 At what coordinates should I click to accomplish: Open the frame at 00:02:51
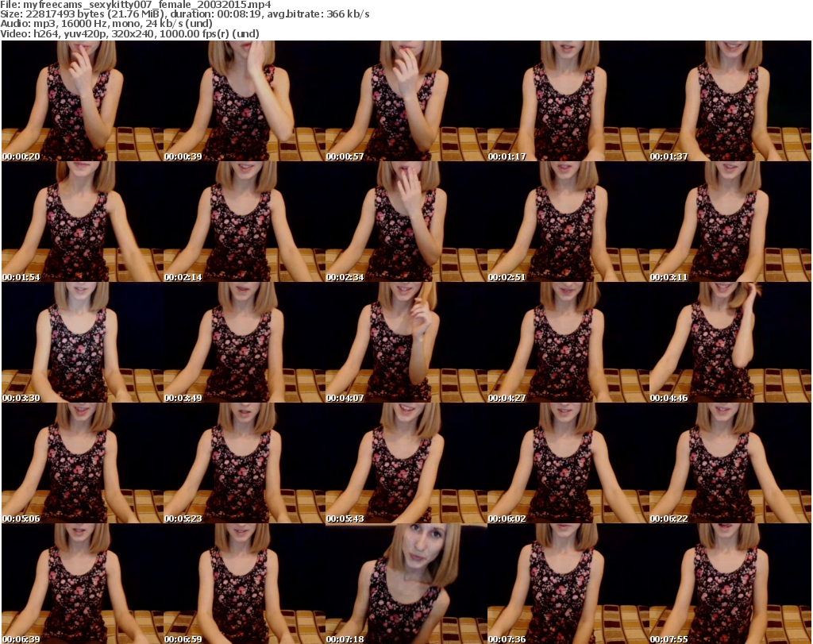tap(568, 222)
